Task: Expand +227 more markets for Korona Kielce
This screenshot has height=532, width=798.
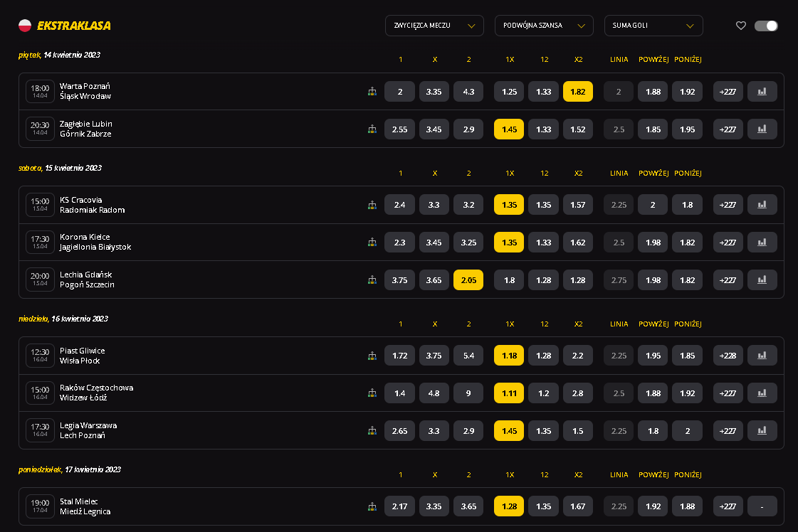Action: [x=728, y=242]
